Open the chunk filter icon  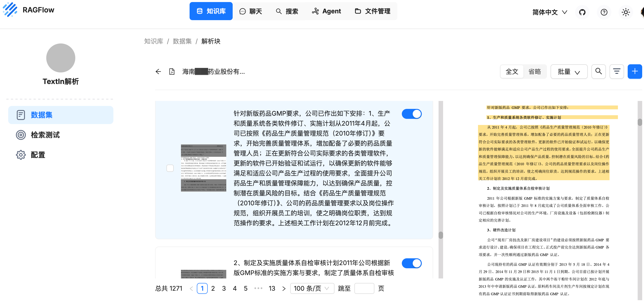(617, 71)
